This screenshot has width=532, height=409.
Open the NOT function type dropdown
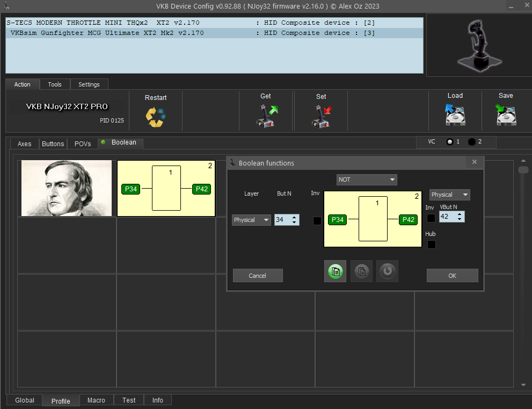coord(367,180)
